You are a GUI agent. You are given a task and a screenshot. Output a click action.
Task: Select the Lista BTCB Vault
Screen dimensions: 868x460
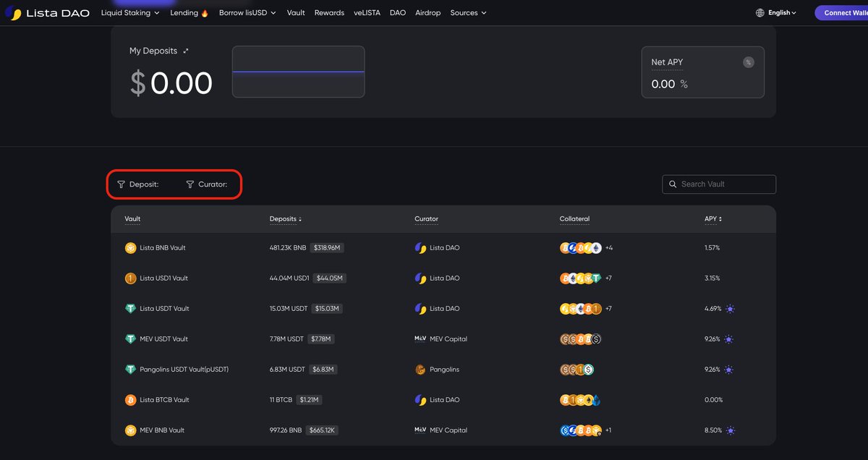pos(443,400)
